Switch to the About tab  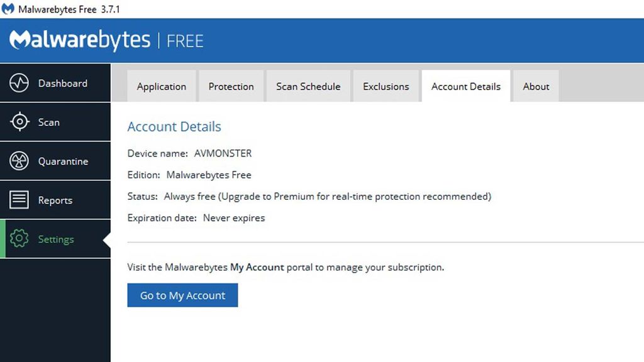point(536,86)
